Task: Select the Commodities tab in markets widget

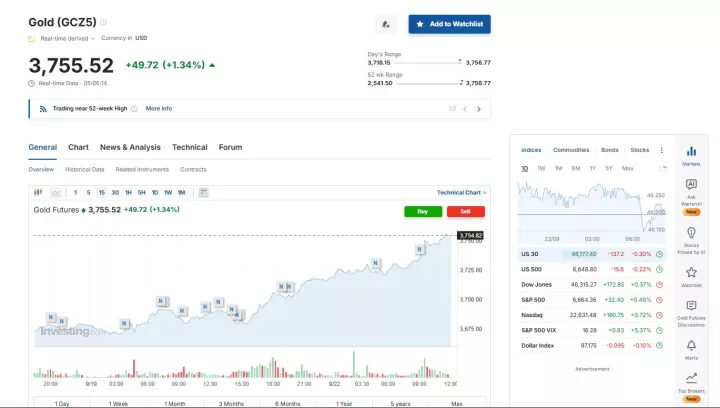Action: (x=571, y=150)
